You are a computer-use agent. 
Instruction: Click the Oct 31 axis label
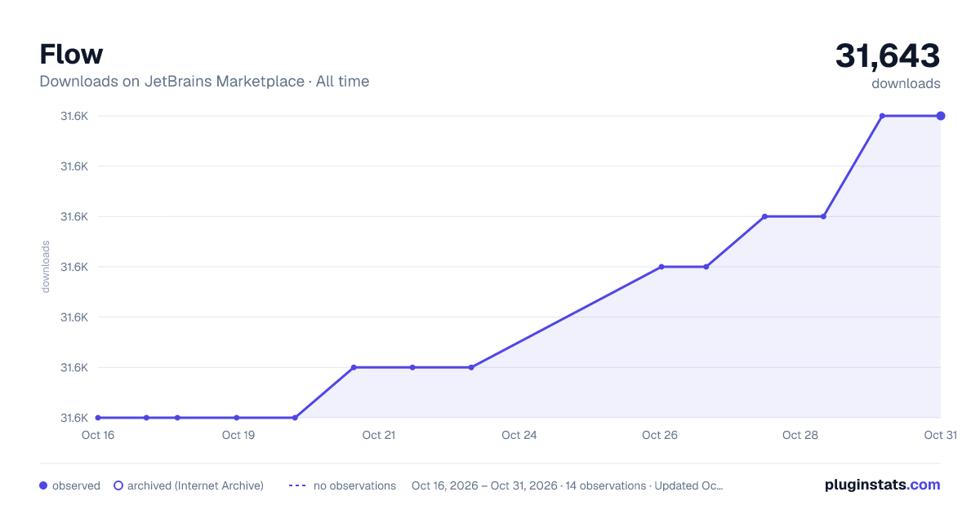pyautogui.click(x=939, y=435)
